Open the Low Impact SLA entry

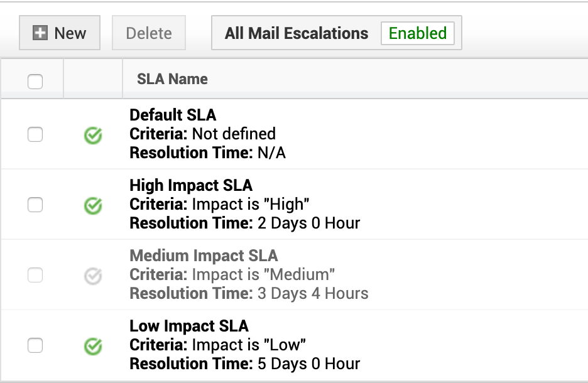(189, 326)
